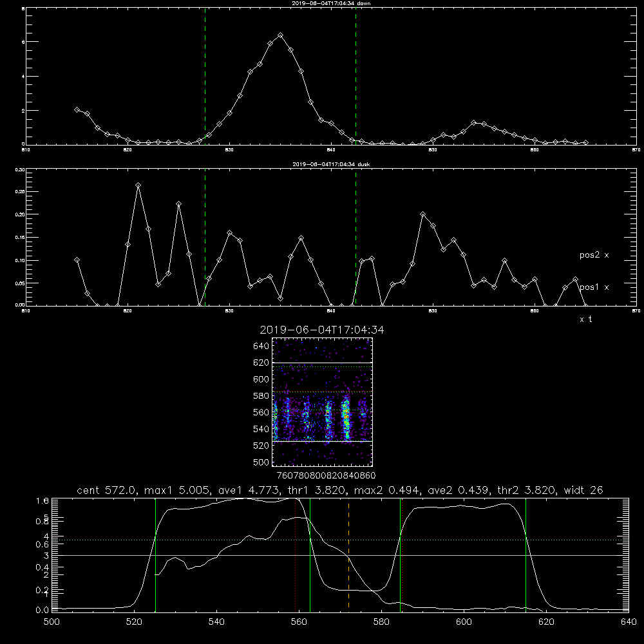Click lower white horizontal line in spectrogram
This screenshot has width=644, height=644.
click(323, 441)
